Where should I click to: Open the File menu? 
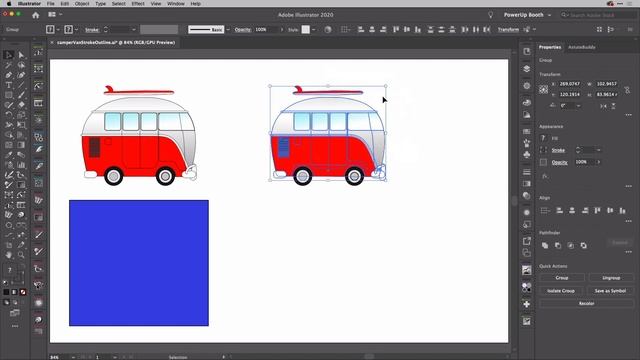[51, 4]
